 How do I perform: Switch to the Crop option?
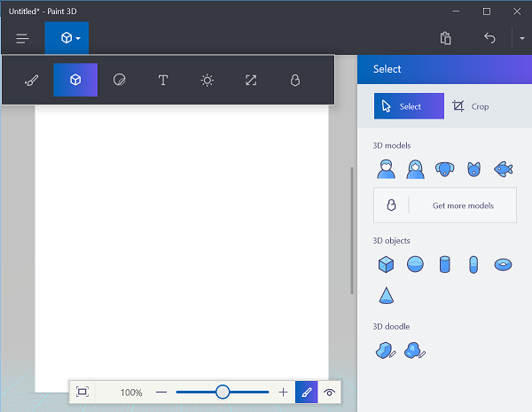click(471, 106)
